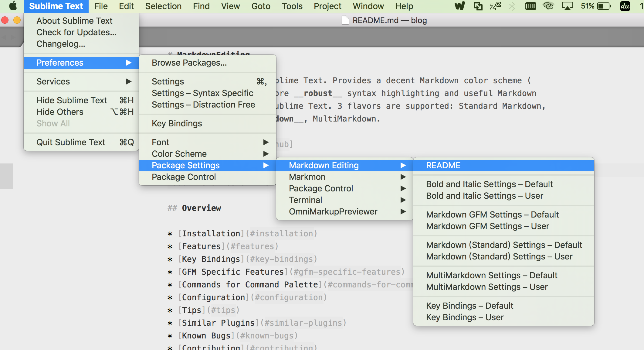Open the File menu
644x350 pixels.
click(101, 6)
